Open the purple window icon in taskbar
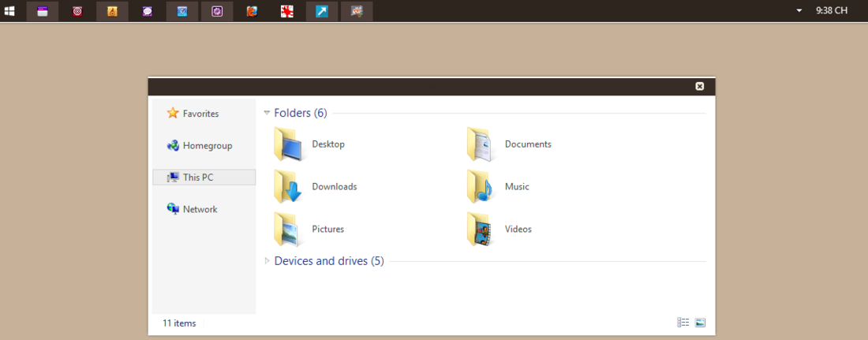 pyautogui.click(x=43, y=11)
